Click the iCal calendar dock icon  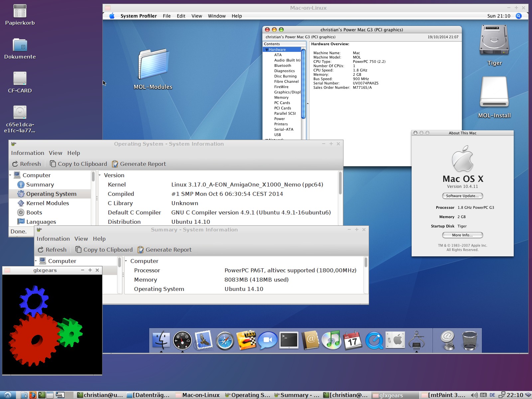(352, 340)
